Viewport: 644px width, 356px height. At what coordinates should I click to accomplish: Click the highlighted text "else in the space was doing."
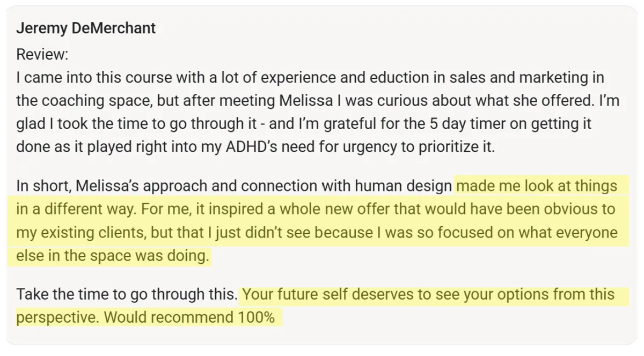(x=113, y=256)
